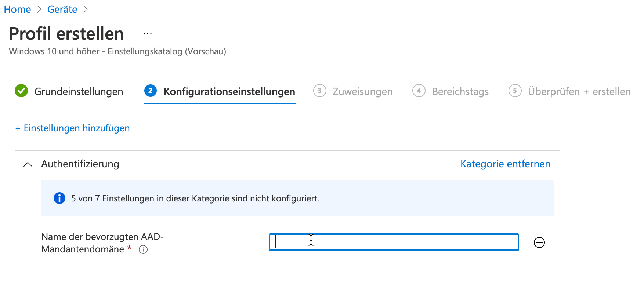
Task: Click the blue info icon in the notification banner
Action: tap(59, 198)
